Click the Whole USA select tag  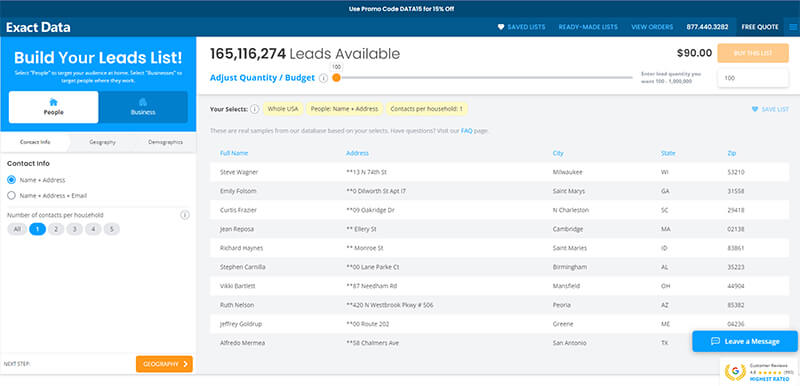(284, 109)
